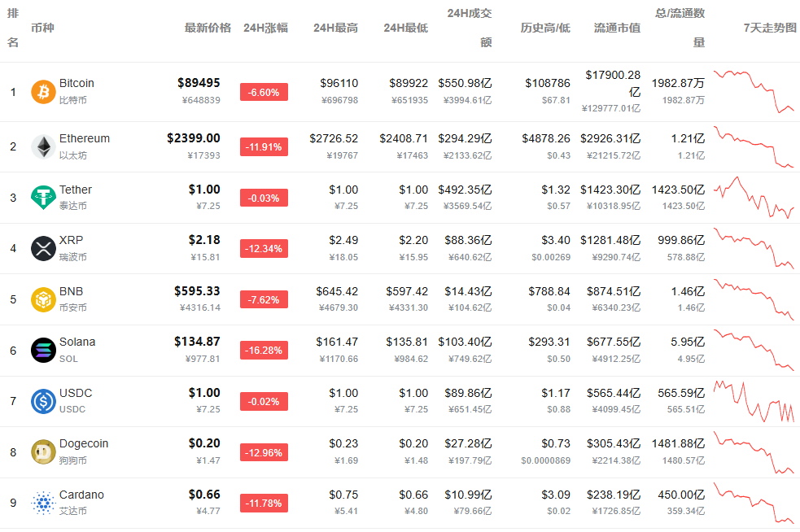Click the Cardano dotted logo icon
The width and height of the screenshot is (800, 532).
click(x=43, y=503)
